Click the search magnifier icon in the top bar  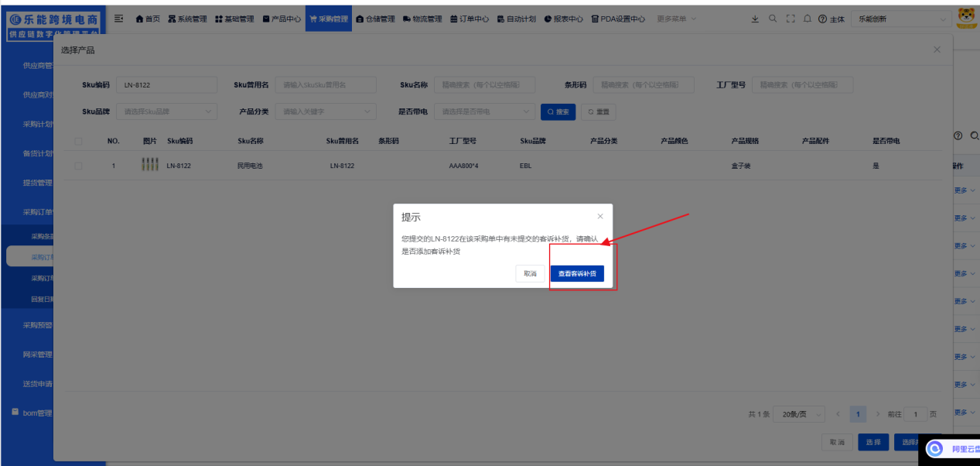coord(773,19)
